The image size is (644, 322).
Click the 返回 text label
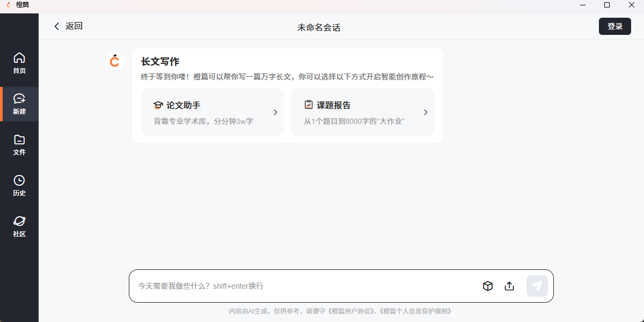[x=74, y=26]
